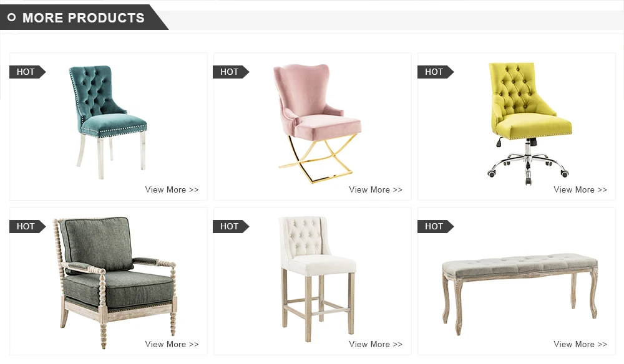Open the gray upholstered bench image

[520, 294]
